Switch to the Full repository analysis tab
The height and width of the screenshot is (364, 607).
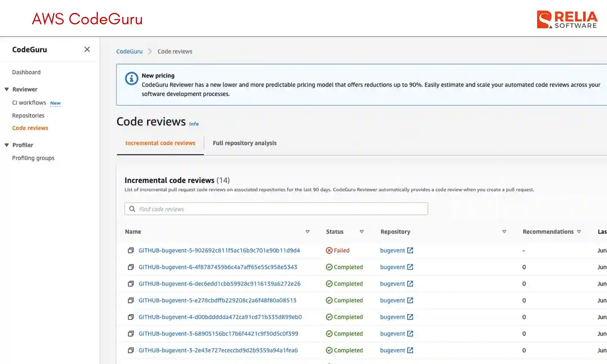[244, 143]
